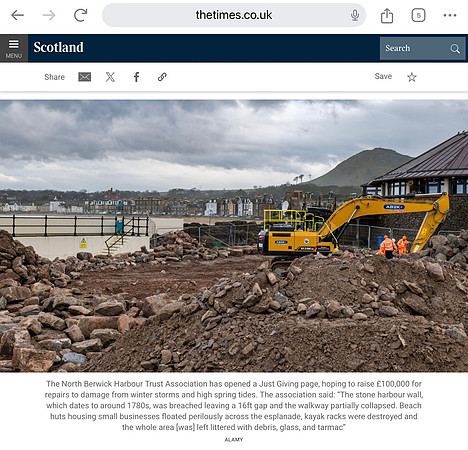Click into the Search field
This screenshot has width=468, height=450.
pyautogui.click(x=415, y=48)
